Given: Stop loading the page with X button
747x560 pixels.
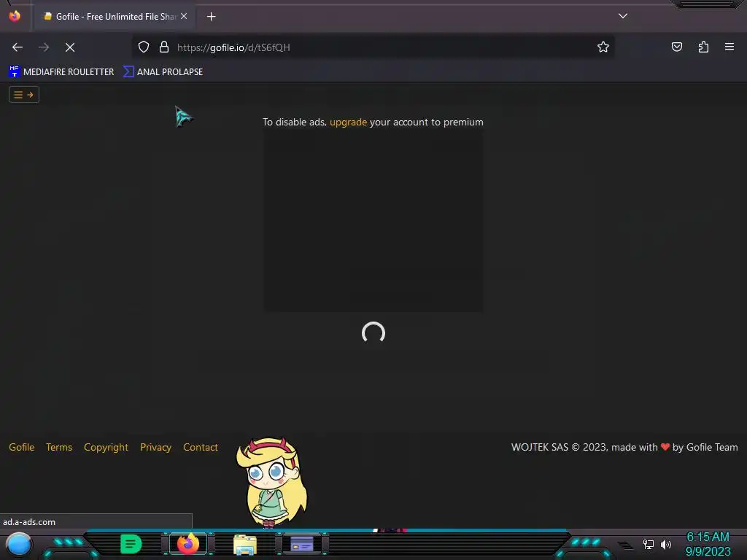Looking at the screenshot, I should (x=70, y=47).
